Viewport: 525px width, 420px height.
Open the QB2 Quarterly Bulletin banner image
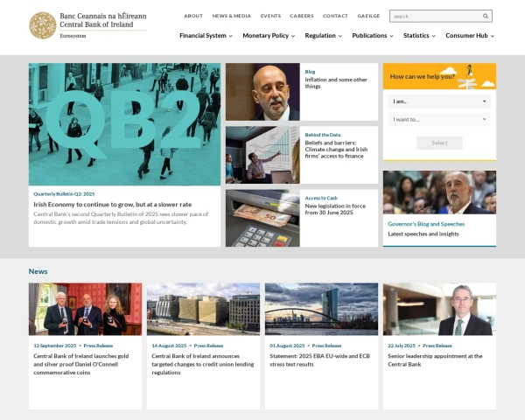124,124
